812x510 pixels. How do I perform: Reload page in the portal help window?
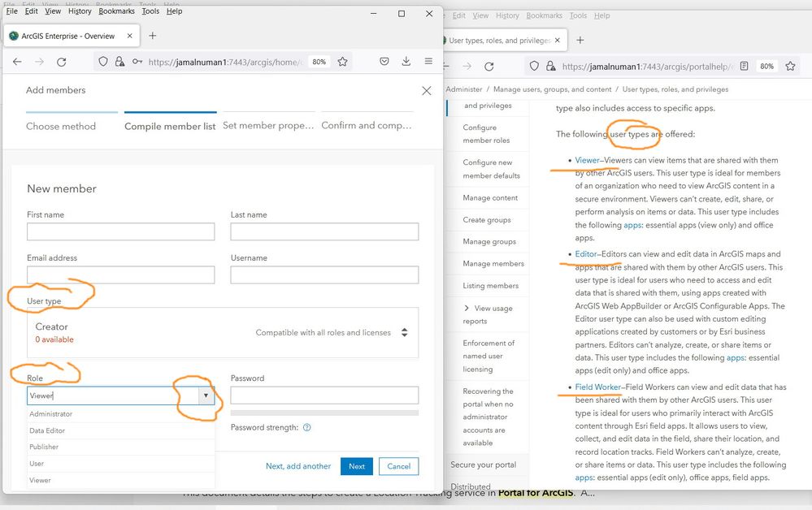(489, 67)
